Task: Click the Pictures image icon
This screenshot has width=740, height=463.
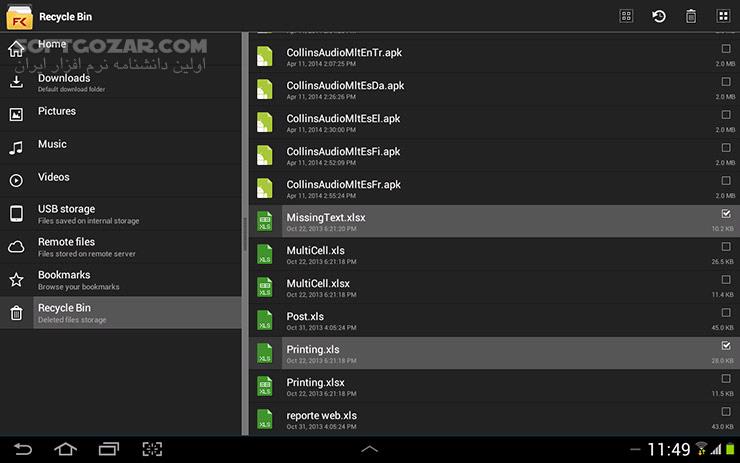Action: pyautogui.click(x=16, y=115)
